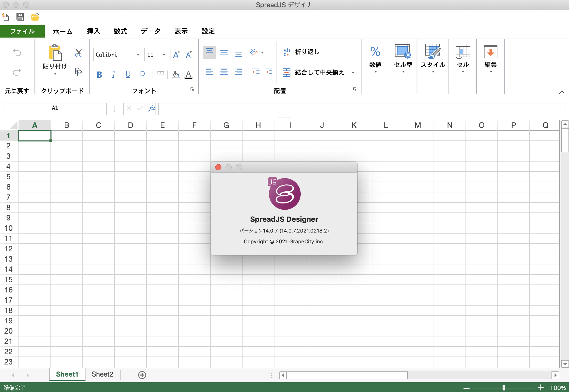The image size is (569, 392).
Task: Click the fx insert function icon
Action: (151, 109)
